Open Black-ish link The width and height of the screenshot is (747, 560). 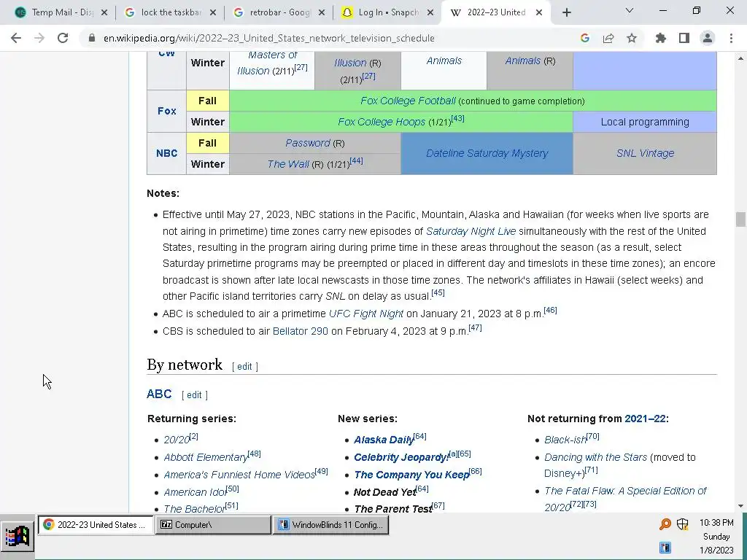[565, 440]
